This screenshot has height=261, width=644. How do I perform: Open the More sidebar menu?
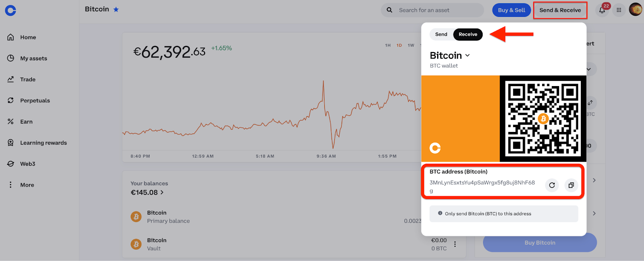(x=27, y=185)
